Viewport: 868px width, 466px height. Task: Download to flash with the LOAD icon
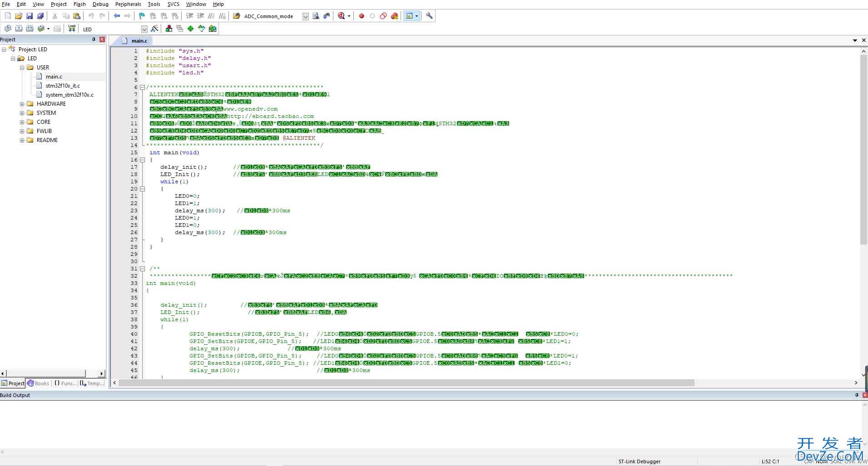tap(71, 29)
